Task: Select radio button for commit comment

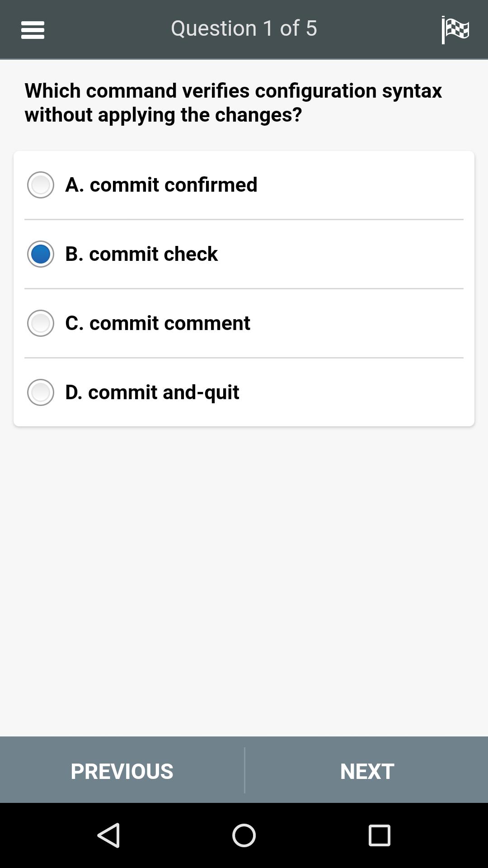Action: point(41,323)
